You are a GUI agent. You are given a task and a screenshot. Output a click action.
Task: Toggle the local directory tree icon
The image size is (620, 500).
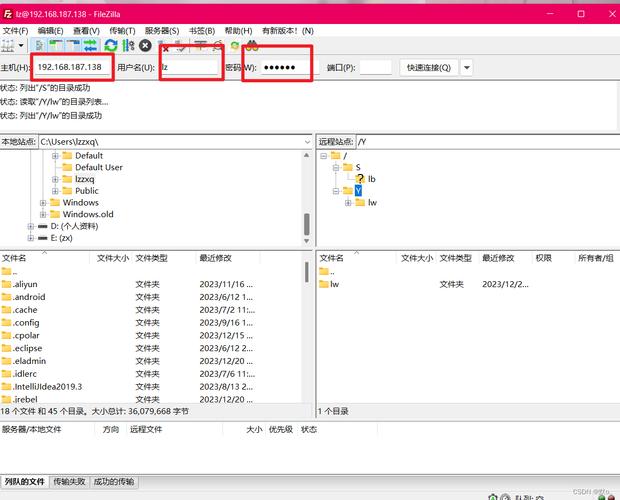[56, 45]
